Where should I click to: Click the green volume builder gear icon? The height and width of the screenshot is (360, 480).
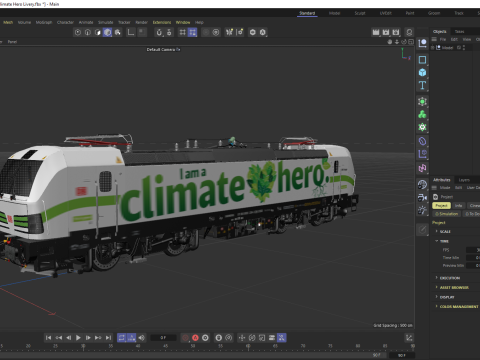(422, 127)
